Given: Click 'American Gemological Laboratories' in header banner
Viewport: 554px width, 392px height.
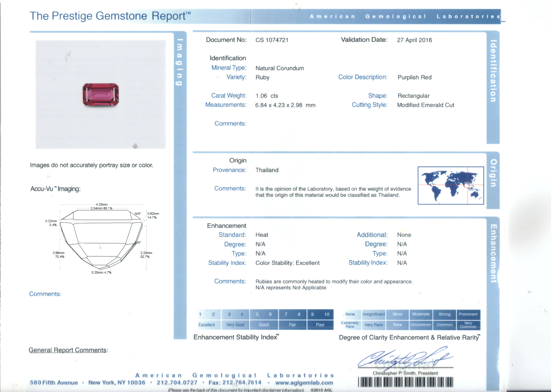Looking at the screenshot, I should 405,17.
